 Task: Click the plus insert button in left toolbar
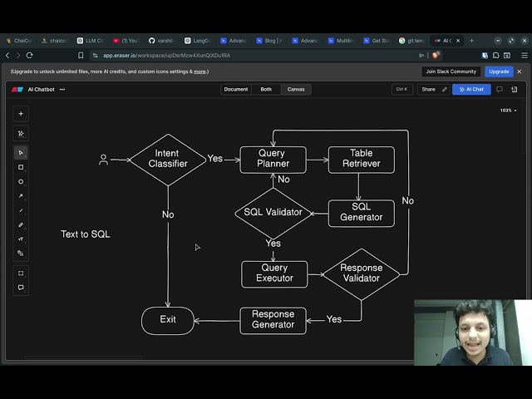click(21, 114)
